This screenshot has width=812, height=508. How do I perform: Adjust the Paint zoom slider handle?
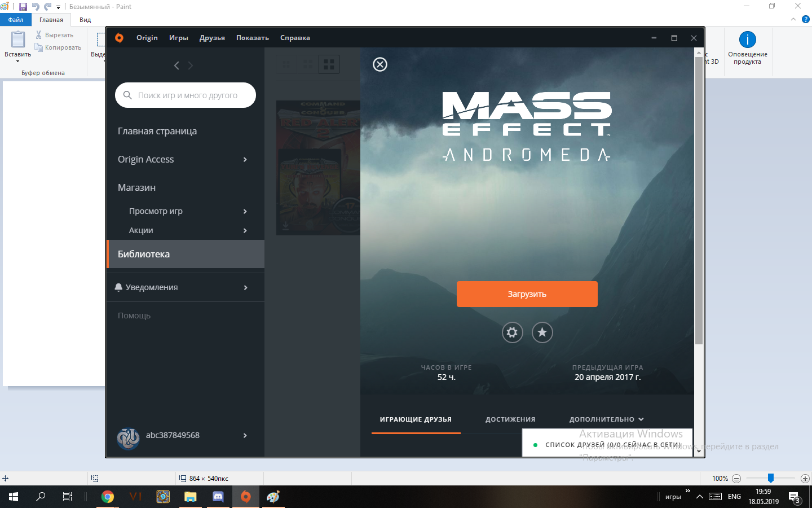coord(771,478)
